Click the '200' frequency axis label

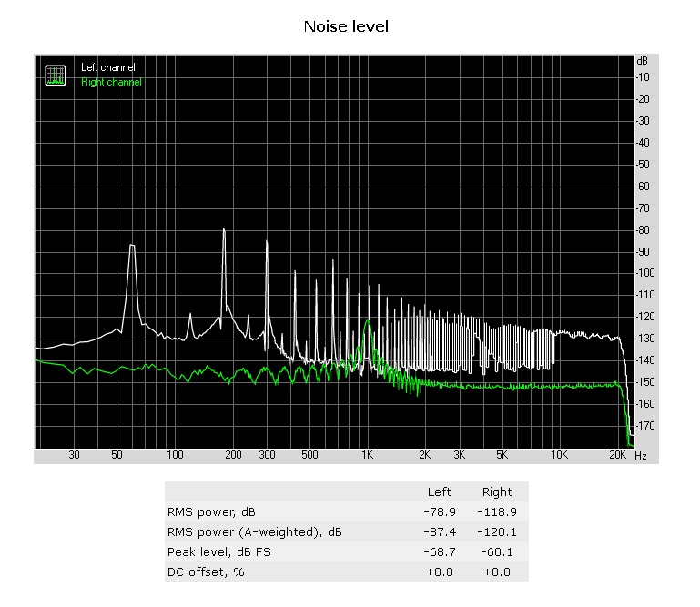pyautogui.click(x=233, y=455)
